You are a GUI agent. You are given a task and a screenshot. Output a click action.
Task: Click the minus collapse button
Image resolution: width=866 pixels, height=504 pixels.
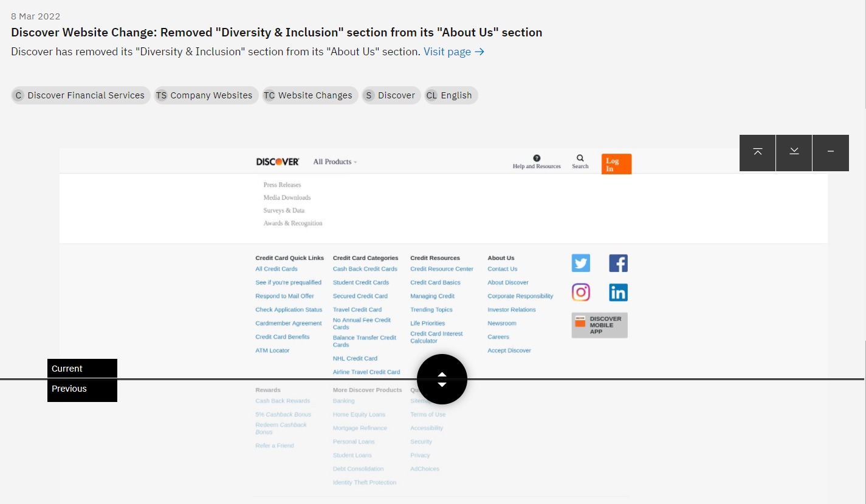tap(831, 152)
